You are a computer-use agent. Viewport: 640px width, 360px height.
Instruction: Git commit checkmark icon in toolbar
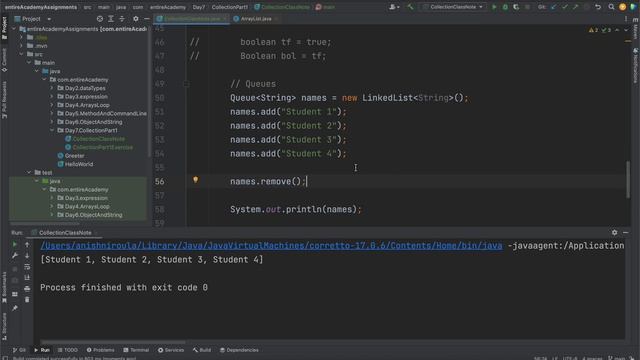pos(565,7)
